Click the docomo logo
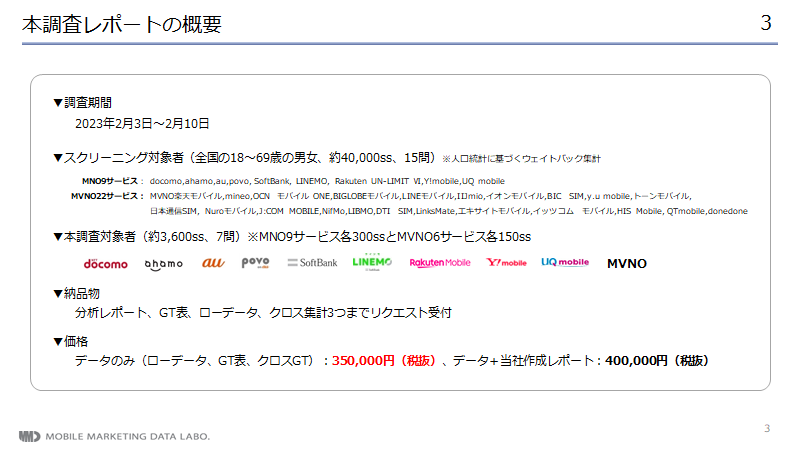800x450 pixels. (x=106, y=263)
